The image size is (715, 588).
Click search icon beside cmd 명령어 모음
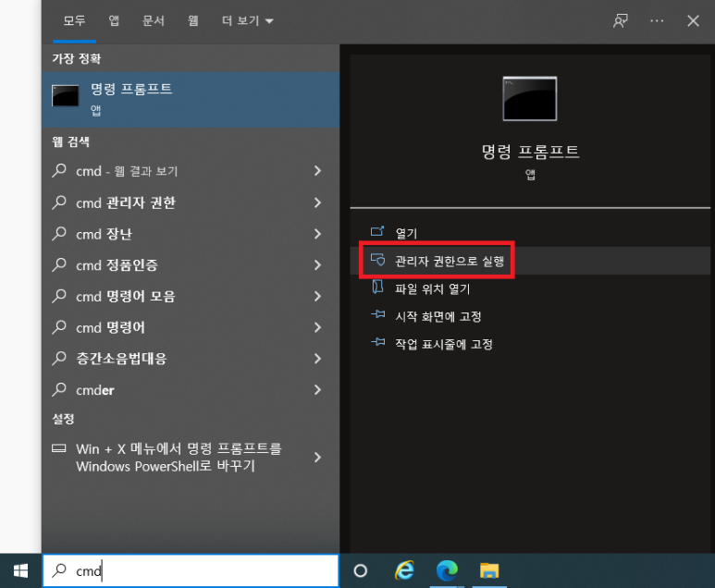[x=59, y=296]
